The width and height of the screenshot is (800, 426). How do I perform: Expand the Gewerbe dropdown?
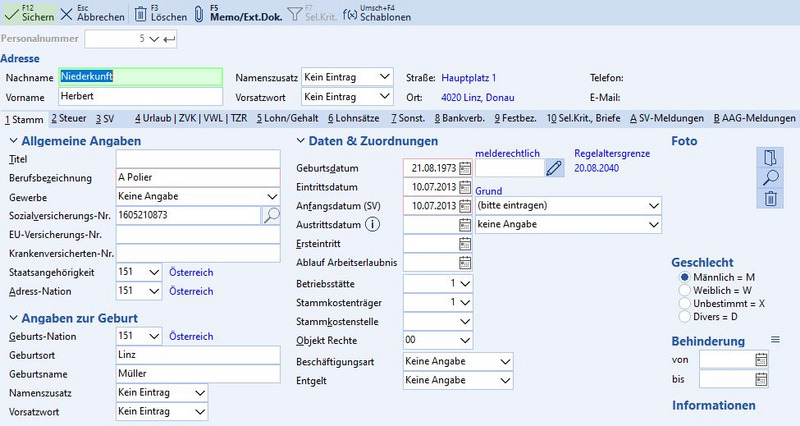[271, 196]
